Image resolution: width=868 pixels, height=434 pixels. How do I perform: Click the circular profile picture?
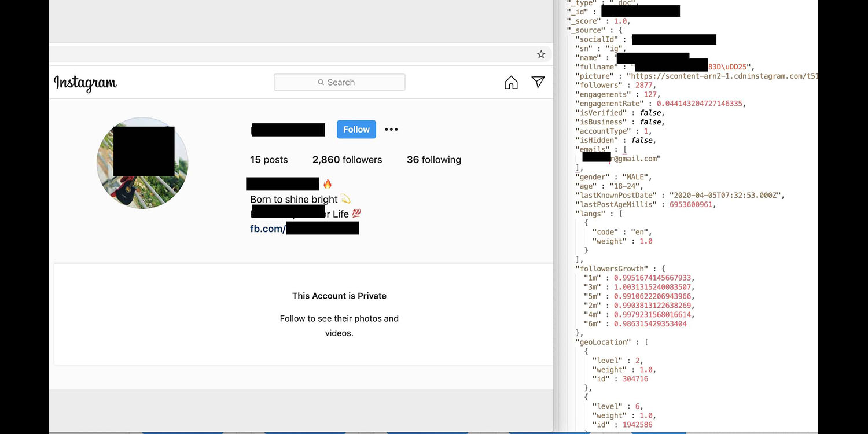(142, 163)
